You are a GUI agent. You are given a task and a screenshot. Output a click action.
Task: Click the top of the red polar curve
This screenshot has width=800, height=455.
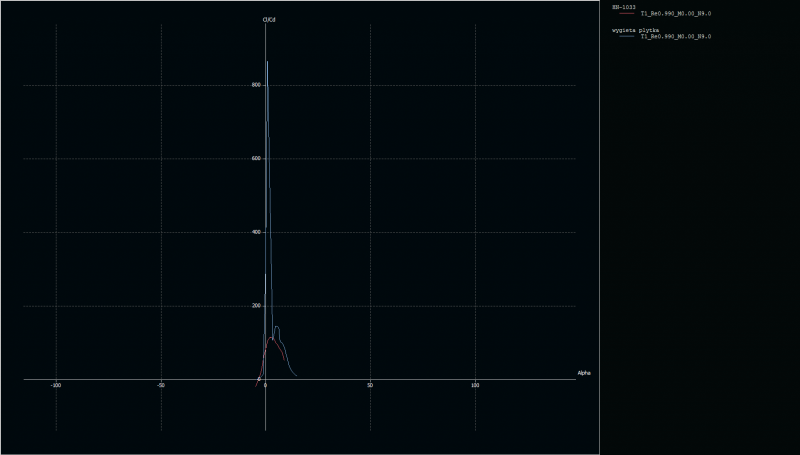click(x=270, y=338)
